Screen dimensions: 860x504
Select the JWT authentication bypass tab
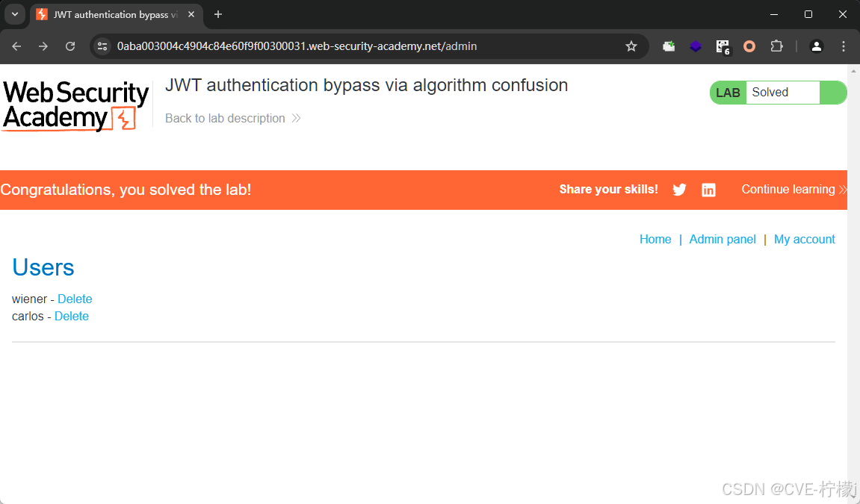click(117, 15)
